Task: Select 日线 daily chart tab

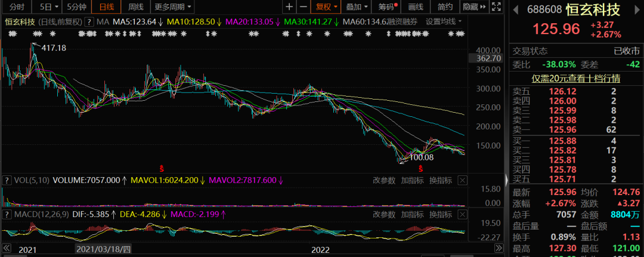Action: (106, 7)
